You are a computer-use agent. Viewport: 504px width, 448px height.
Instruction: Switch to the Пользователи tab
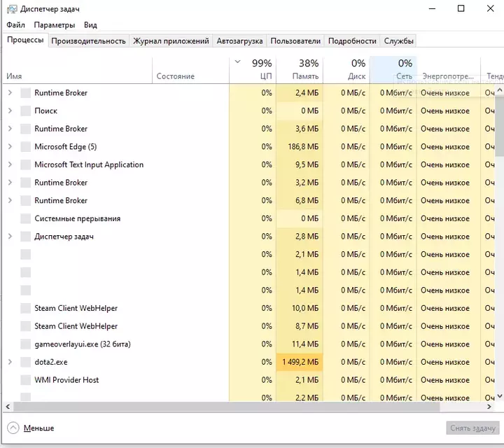295,41
